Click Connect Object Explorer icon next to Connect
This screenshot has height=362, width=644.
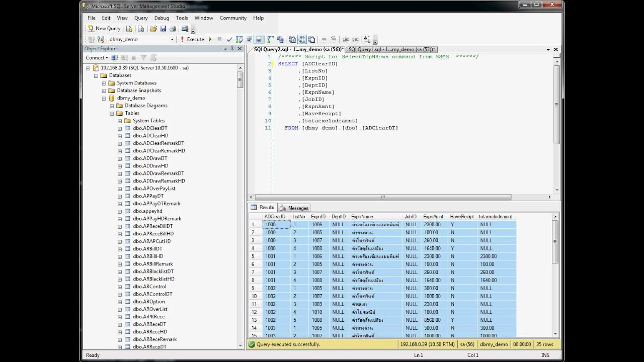(x=115, y=58)
